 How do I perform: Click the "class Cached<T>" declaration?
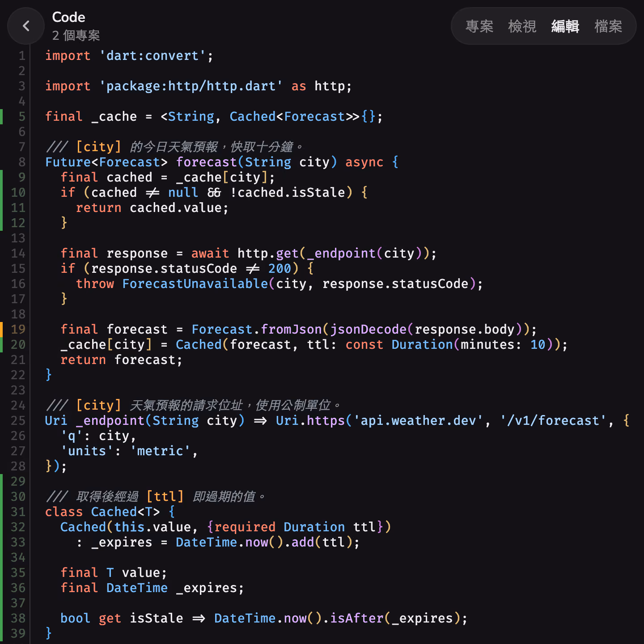click(x=102, y=512)
